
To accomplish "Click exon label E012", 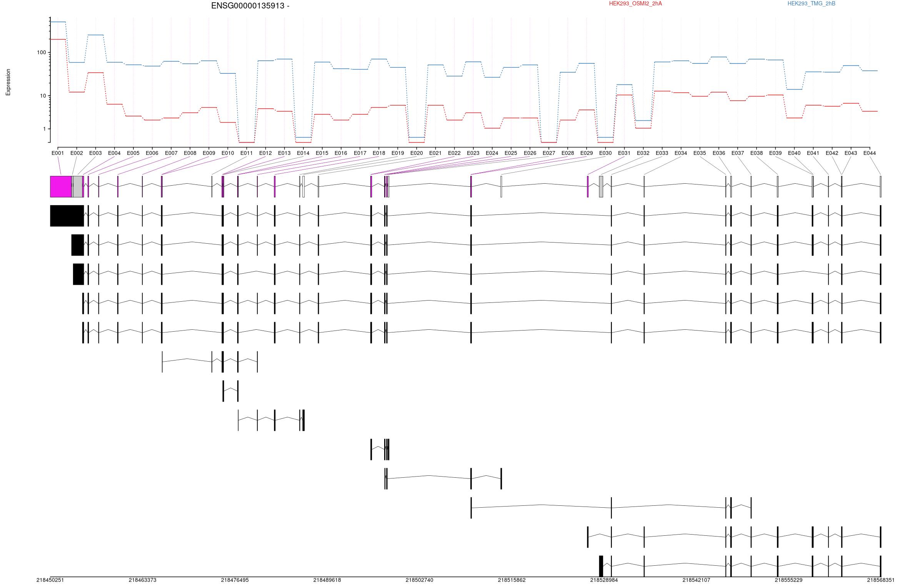I will coord(265,153).
